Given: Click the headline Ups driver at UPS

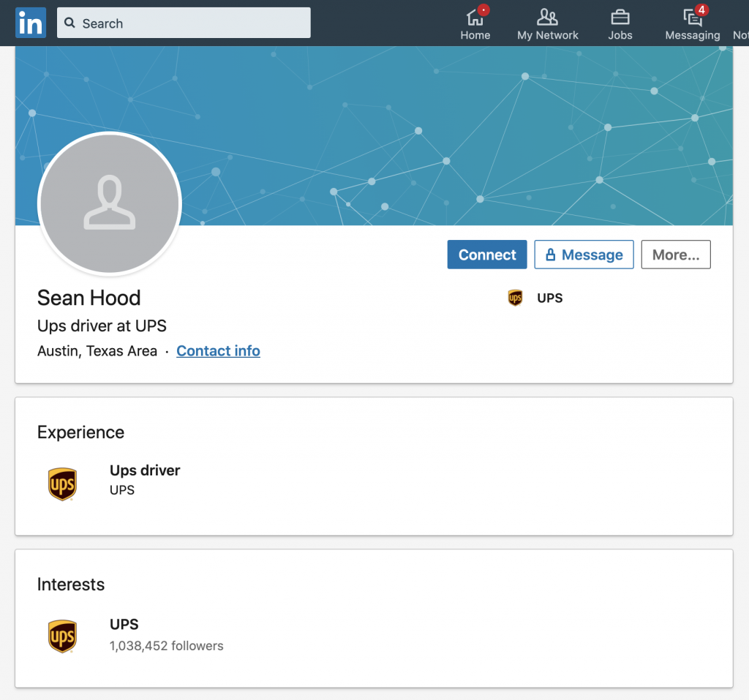Looking at the screenshot, I should [x=102, y=325].
